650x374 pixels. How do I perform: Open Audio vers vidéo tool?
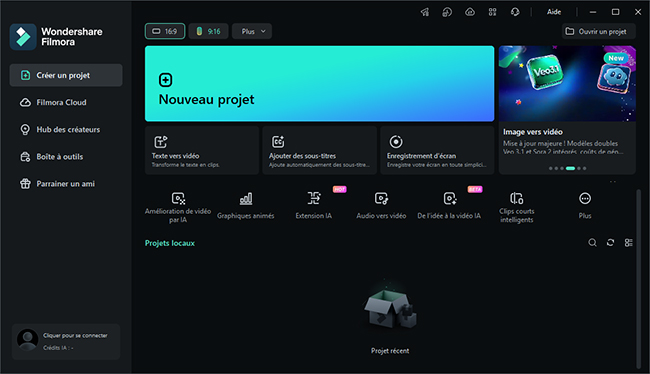pyautogui.click(x=381, y=207)
